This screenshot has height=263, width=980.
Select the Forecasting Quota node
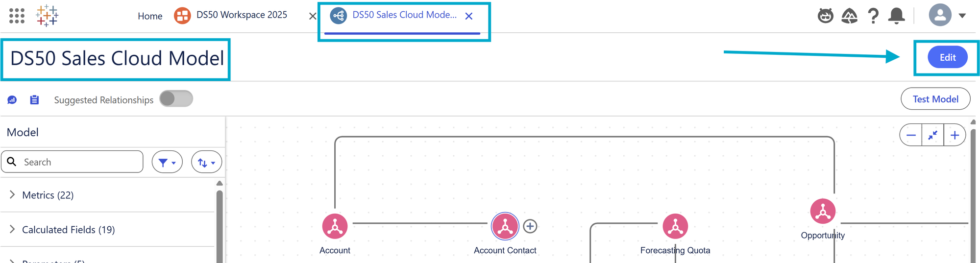(675, 226)
